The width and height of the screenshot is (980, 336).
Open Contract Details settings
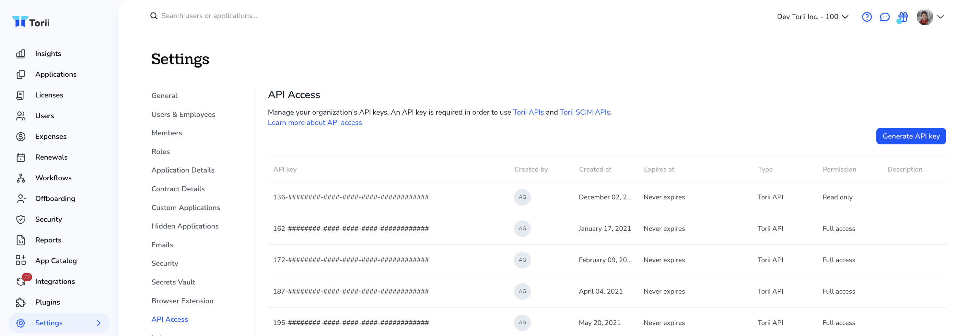point(178,189)
